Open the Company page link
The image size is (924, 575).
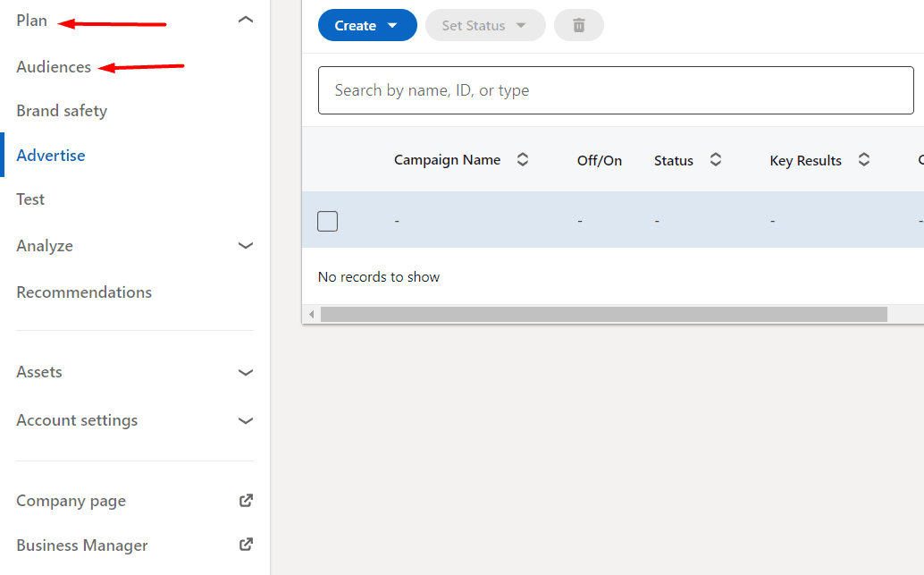tap(71, 501)
